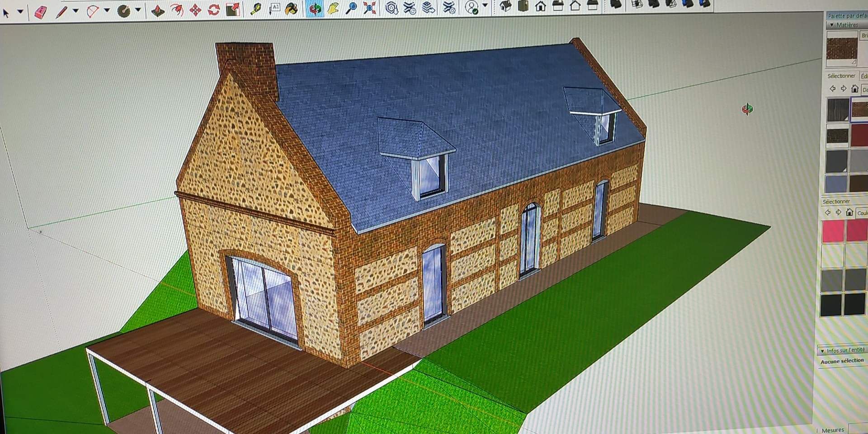The width and height of the screenshot is (868, 434).
Task: Open the Select tool dropdown arrow
Action: pos(20,12)
